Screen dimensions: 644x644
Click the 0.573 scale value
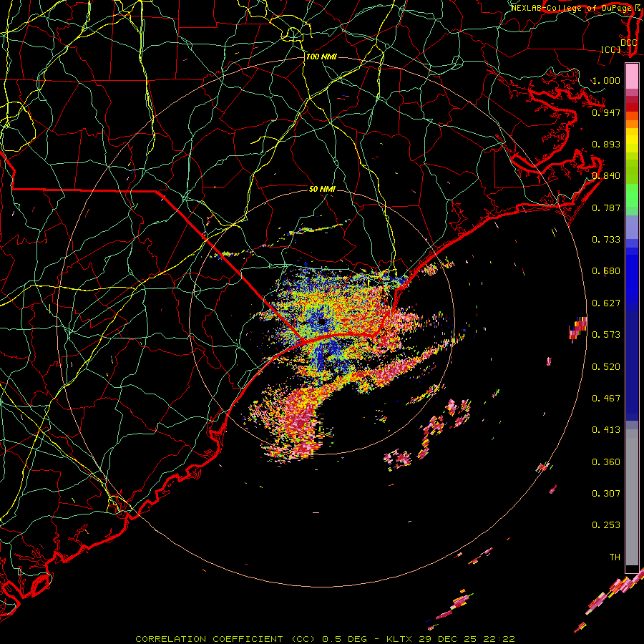click(x=606, y=335)
